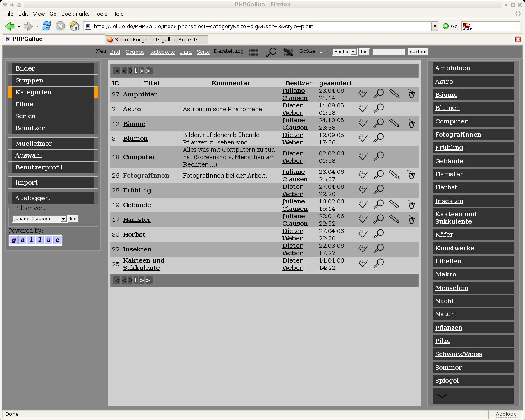Expand the category list with the down chevron
The image size is (525, 420).
pyautogui.click(x=442, y=396)
